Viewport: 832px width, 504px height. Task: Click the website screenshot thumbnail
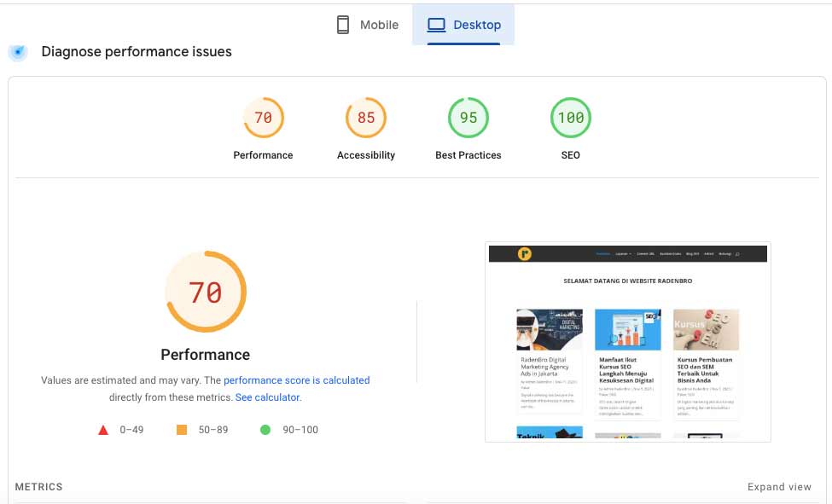coord(628,342)
